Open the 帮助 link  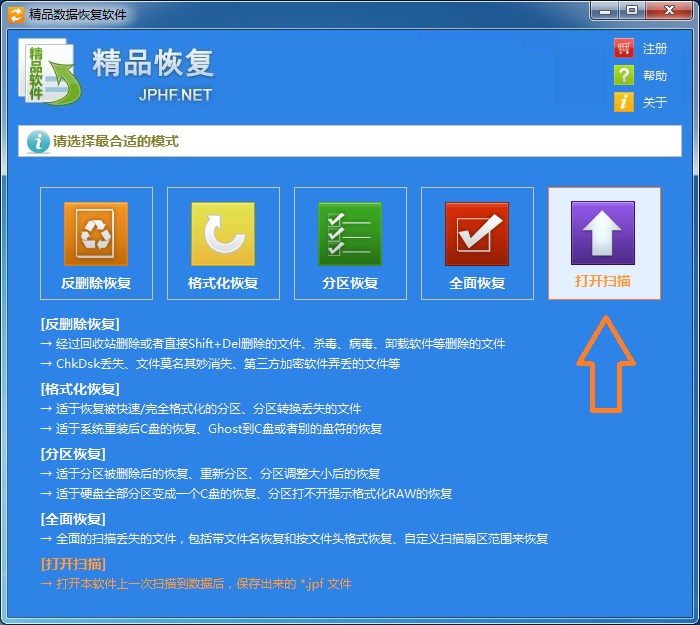click(655, 75)
